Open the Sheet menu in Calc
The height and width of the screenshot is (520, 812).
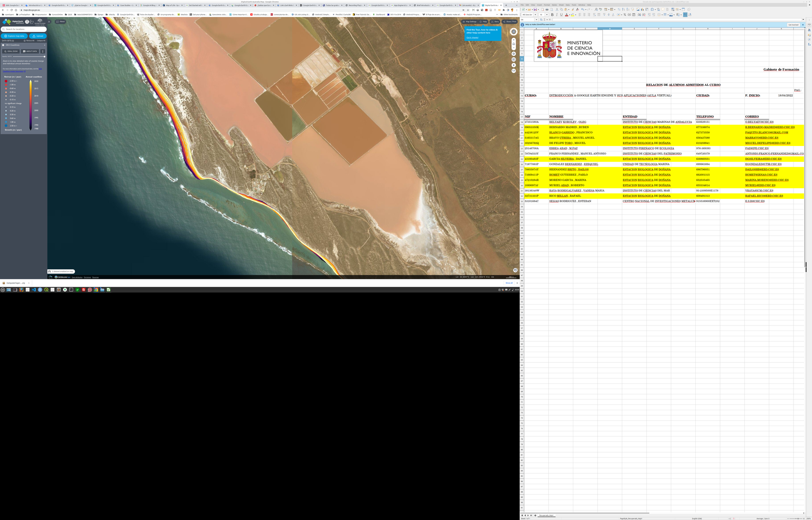click(x=561, y=5)
